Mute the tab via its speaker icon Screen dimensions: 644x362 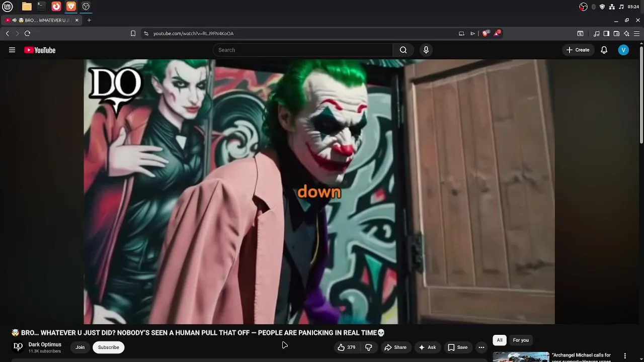point(15,20)
